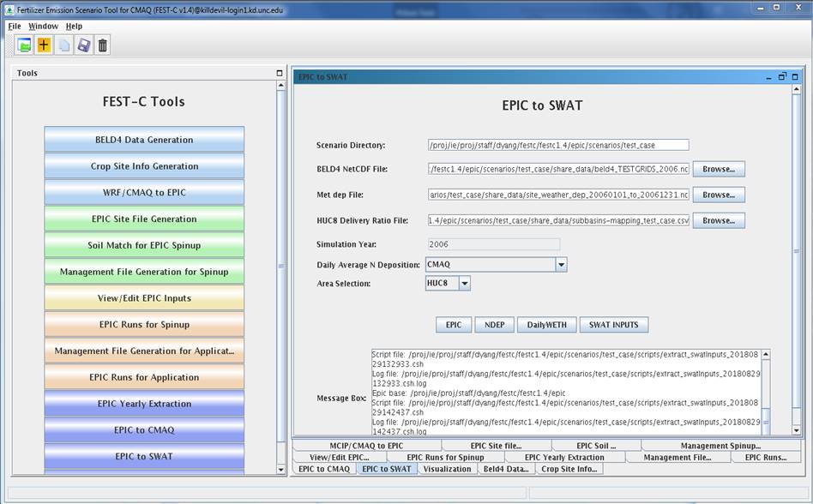Start EPIC Runs for Application tool

(x=144, y=377)
